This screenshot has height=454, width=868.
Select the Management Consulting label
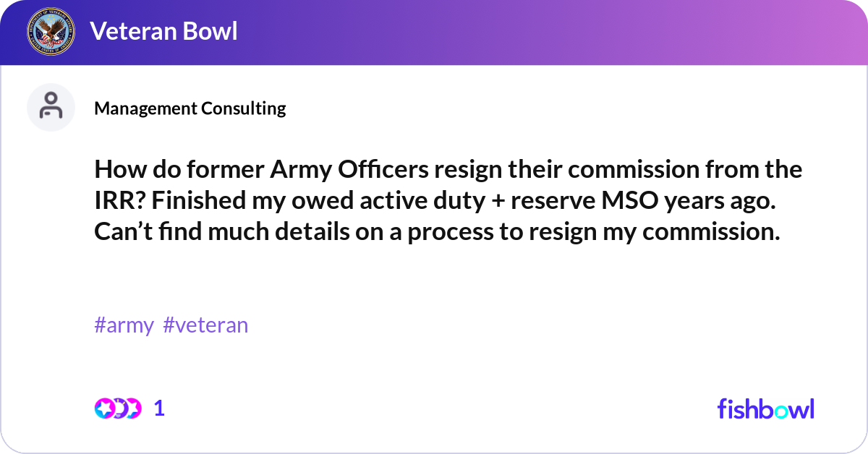point(190,108)
